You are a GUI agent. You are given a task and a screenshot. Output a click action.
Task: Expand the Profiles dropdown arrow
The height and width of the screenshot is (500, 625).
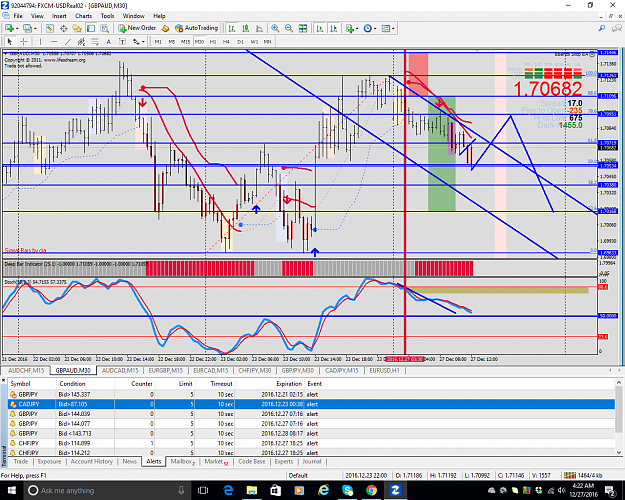[35, 29]
